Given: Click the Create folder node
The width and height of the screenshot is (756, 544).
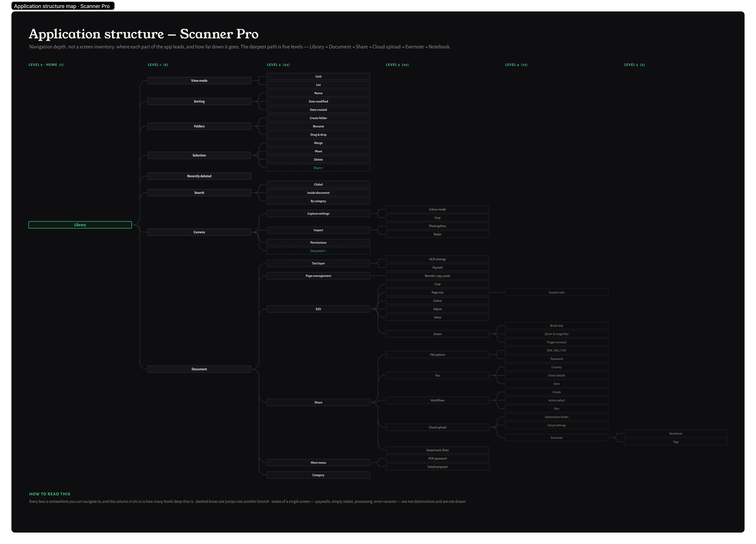Looking at the screenshot, I should click(x=318, y=118).
